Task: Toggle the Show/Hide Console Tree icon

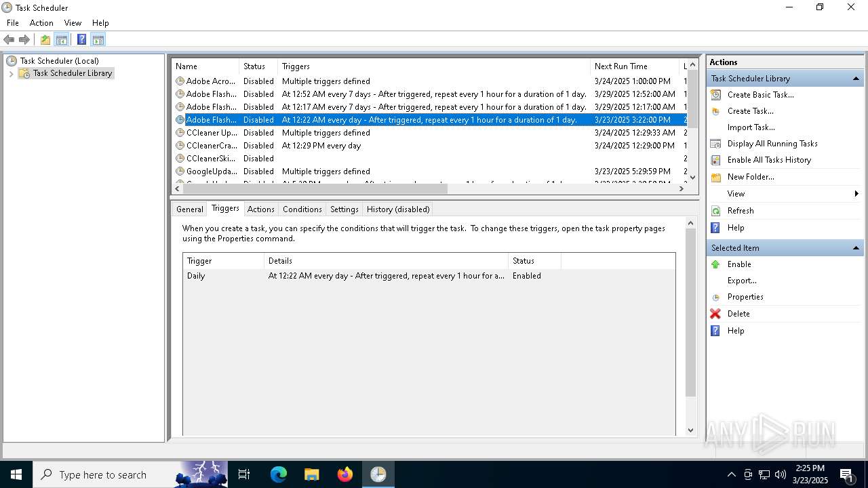Action: (x=62, y=39)
